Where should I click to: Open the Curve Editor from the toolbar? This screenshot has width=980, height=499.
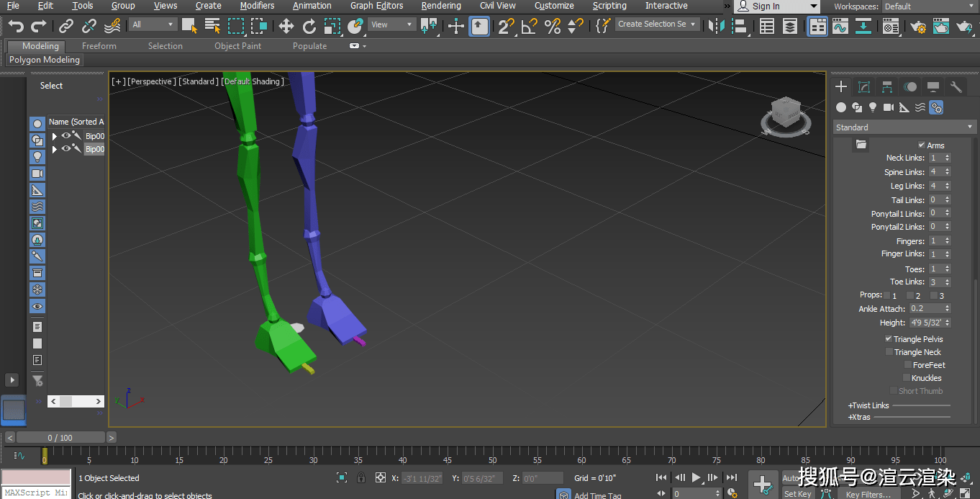840,25
